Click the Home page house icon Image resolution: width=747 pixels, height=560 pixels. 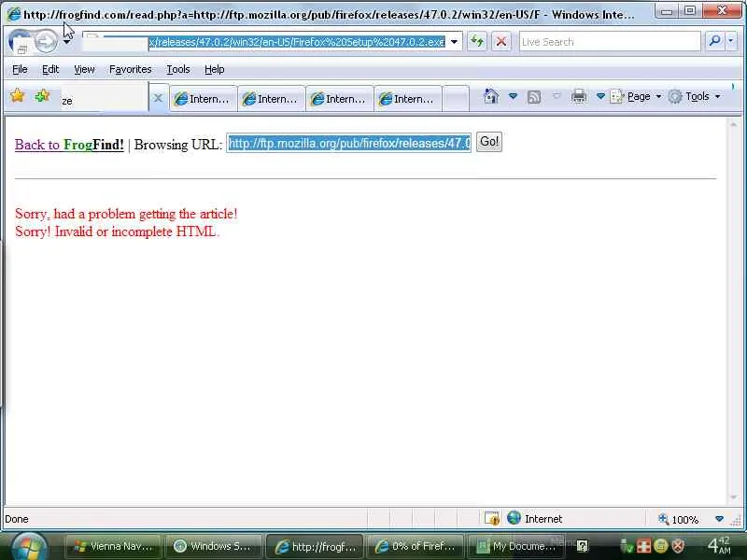tap(491, 96)
